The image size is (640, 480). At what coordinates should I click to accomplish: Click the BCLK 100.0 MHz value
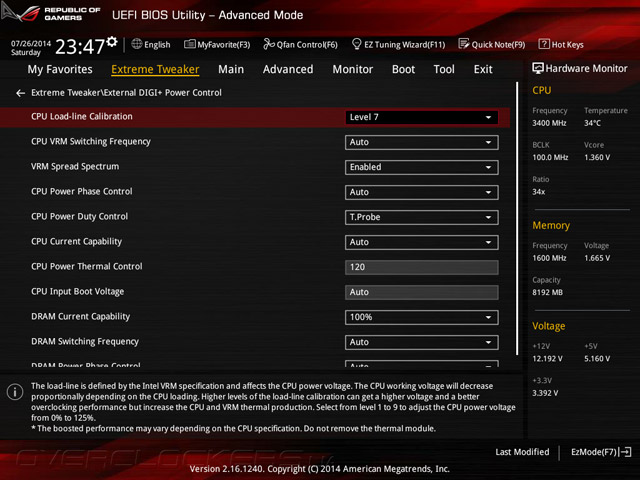coord(550,158)
